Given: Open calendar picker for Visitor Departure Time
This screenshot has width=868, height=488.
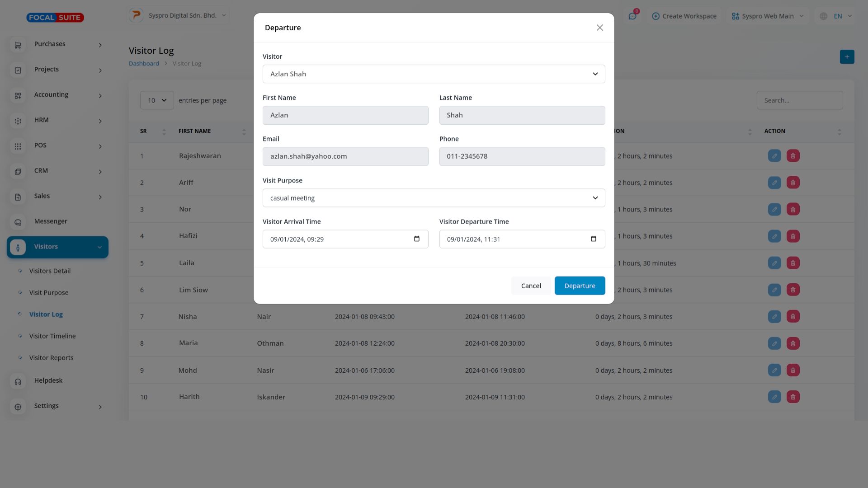Looking at the screenshot, I should pos(593,239).
